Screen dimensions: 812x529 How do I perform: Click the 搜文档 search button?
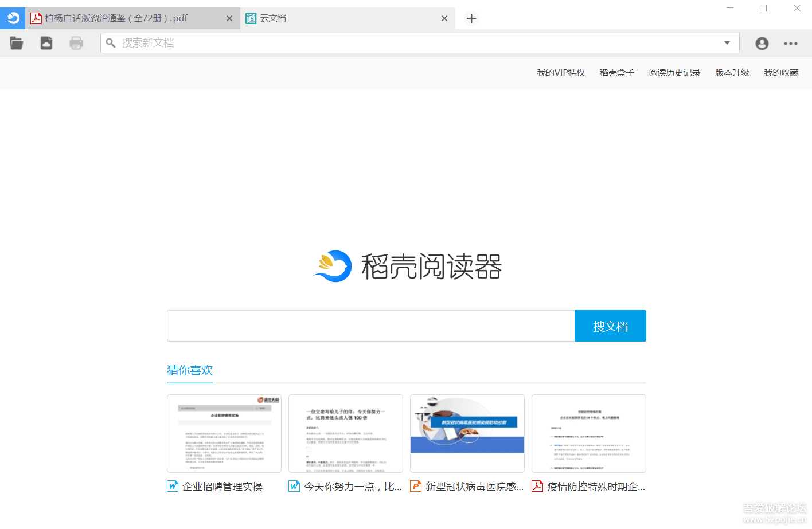(610, 326)
